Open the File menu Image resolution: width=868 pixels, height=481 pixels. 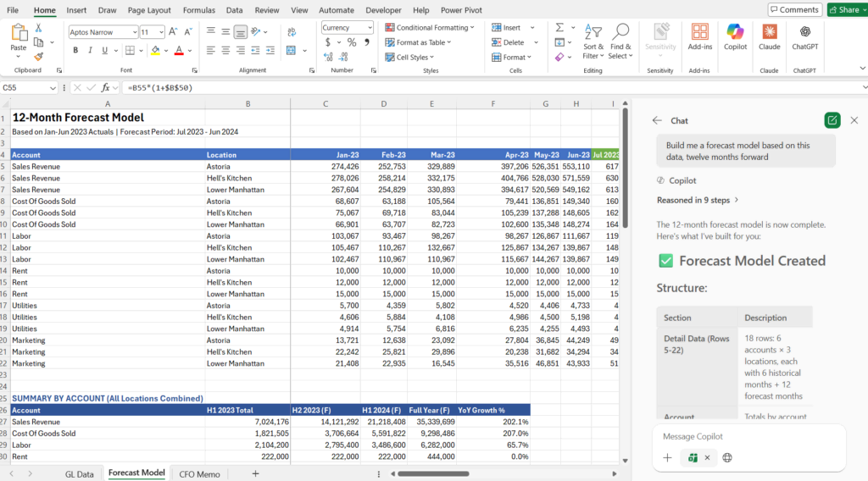click(12, 10)
